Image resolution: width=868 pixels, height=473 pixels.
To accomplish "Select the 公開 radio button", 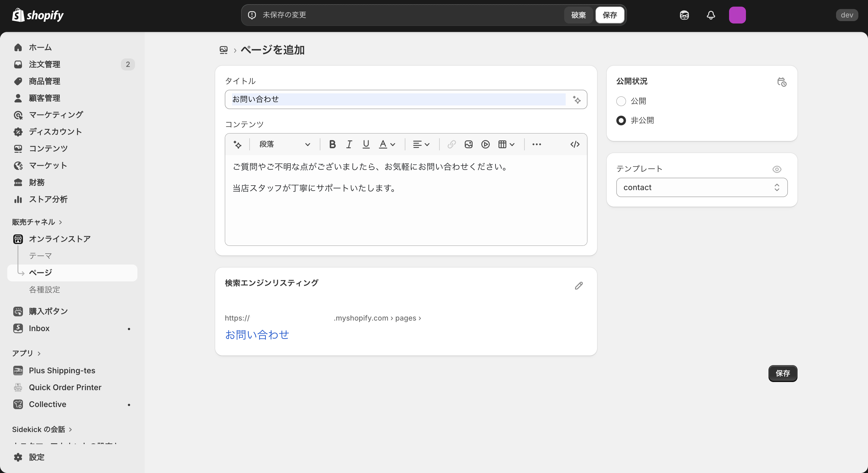I will pos(621,101).
